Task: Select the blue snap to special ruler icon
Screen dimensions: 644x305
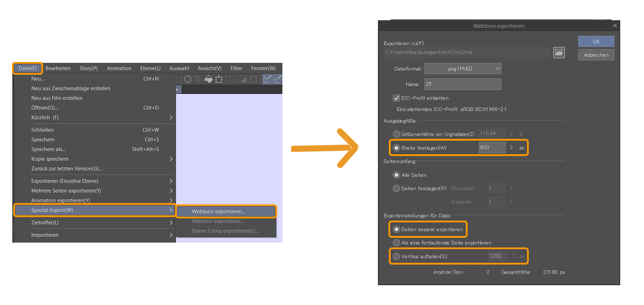Action: tap(277, 79)
